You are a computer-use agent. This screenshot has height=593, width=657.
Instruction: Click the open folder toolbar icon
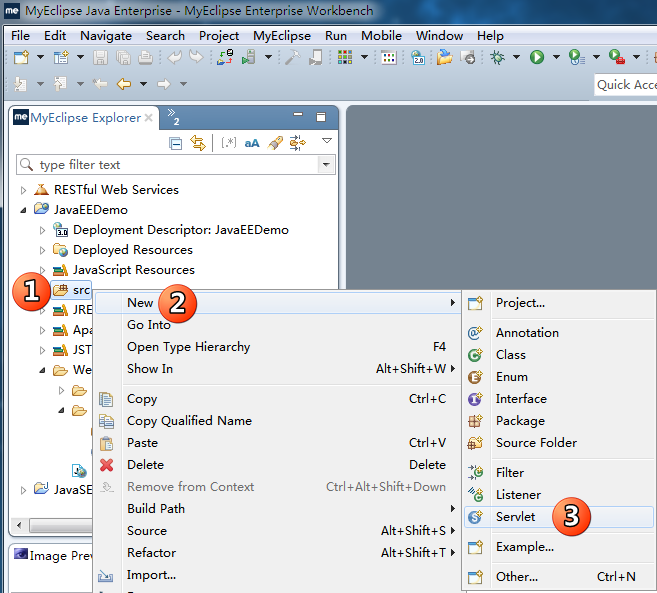pyautogui.click(x=444, y=57)
